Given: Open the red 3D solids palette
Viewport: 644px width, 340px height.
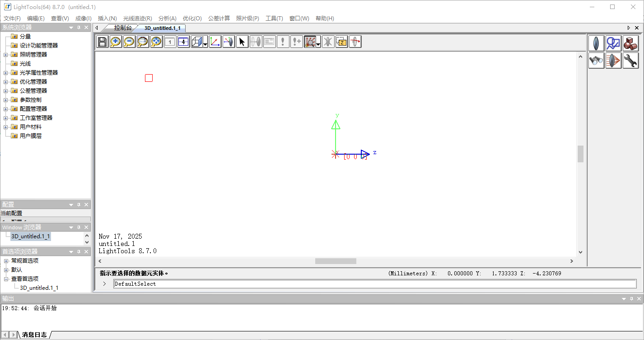Looking at the screenshot, I should coord(630,43).
